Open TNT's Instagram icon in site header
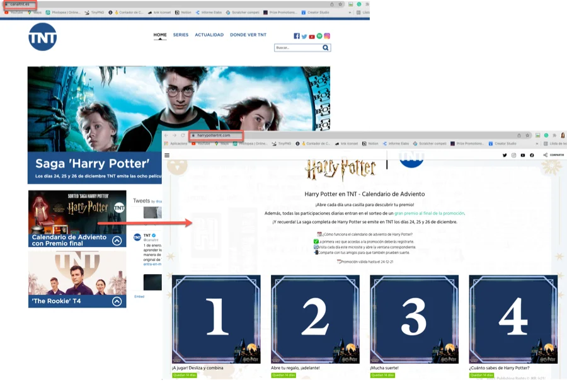This screenshot has height=392, width=567. pos(327,36)
